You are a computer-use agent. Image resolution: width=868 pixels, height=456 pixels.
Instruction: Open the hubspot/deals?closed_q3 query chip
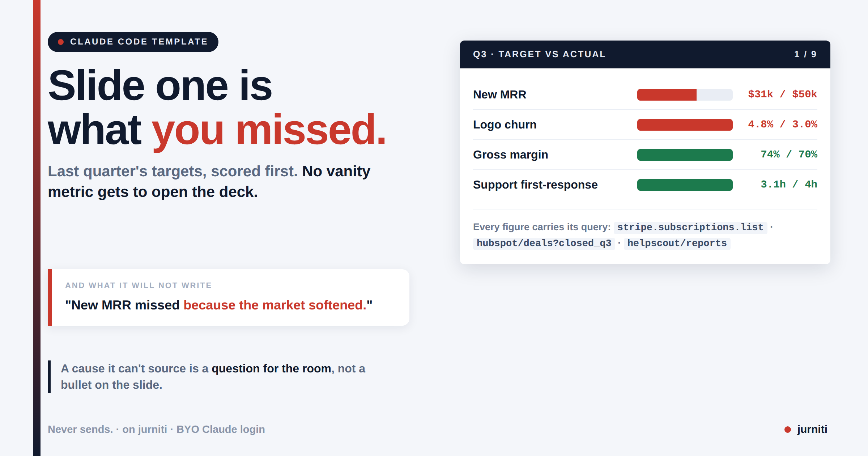[544, 243]
